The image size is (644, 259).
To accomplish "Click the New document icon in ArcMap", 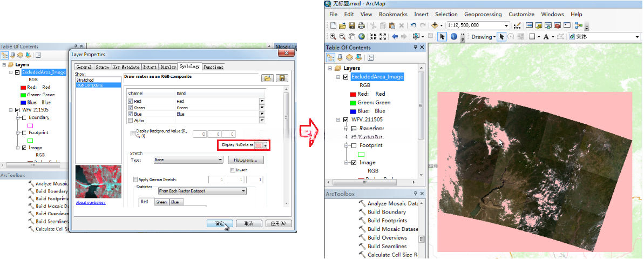I will [x=334, y=25].
